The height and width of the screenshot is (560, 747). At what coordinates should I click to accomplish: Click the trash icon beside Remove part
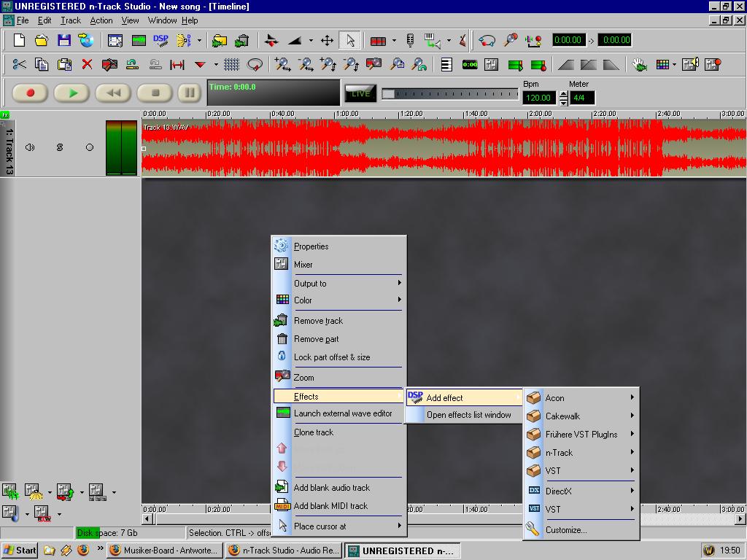point(282,338)
